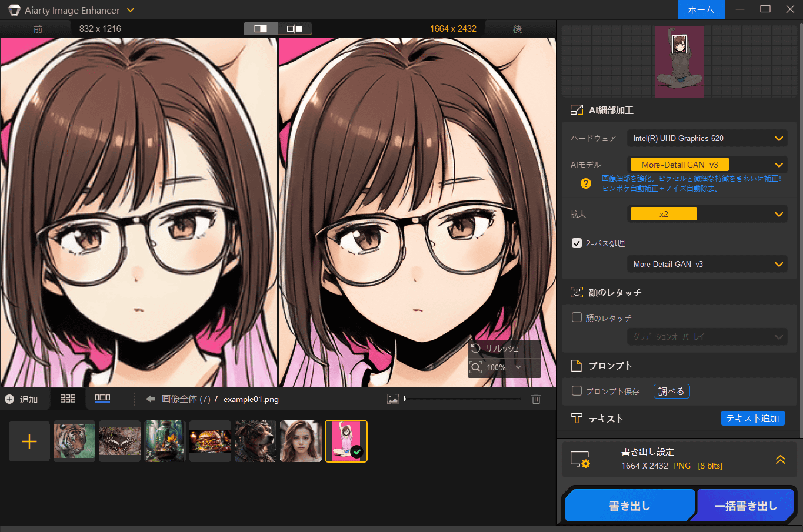
Task: Enable the 顔のレタッチ checkbox
Action: click(x=577, y=317)
